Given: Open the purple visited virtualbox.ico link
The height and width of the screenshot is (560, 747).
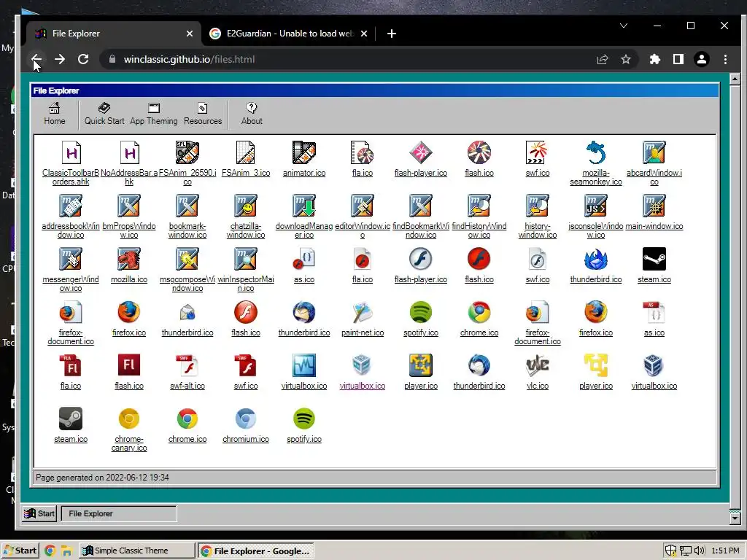Looking at the screenshot, I should [363, 386].
